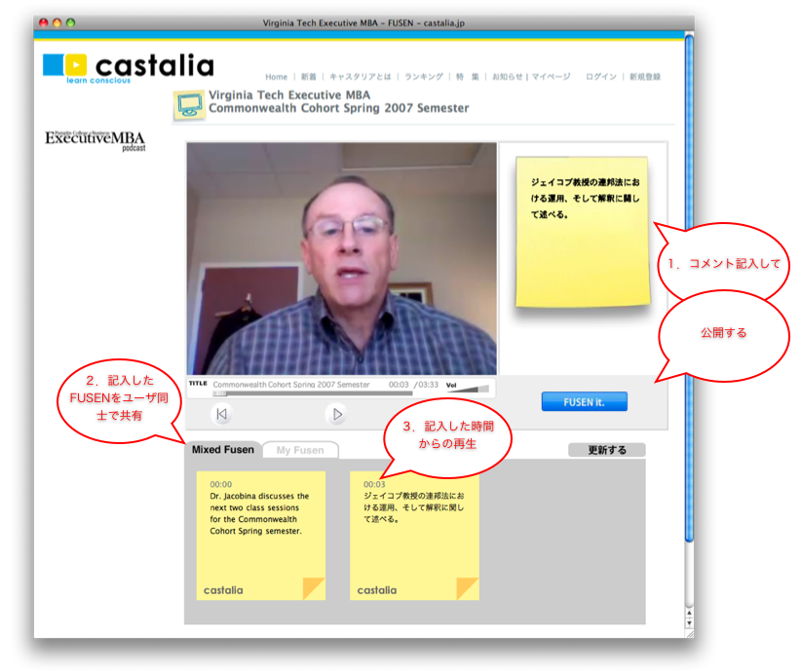The image size is (802, 672).
Task: Open the お知らせ navigation link
Action: point(507,77)
